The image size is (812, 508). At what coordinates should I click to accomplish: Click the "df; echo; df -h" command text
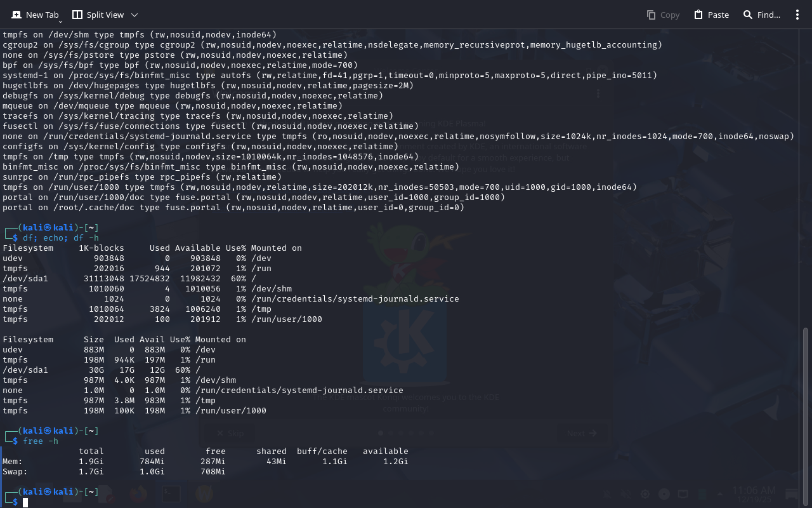click(61, 238)
